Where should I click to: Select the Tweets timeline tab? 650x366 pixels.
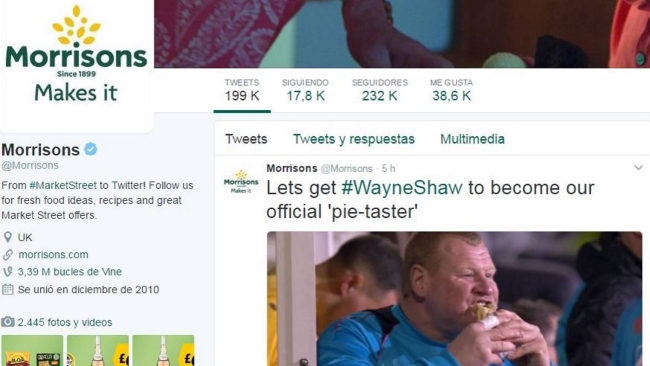pos(246,139)
